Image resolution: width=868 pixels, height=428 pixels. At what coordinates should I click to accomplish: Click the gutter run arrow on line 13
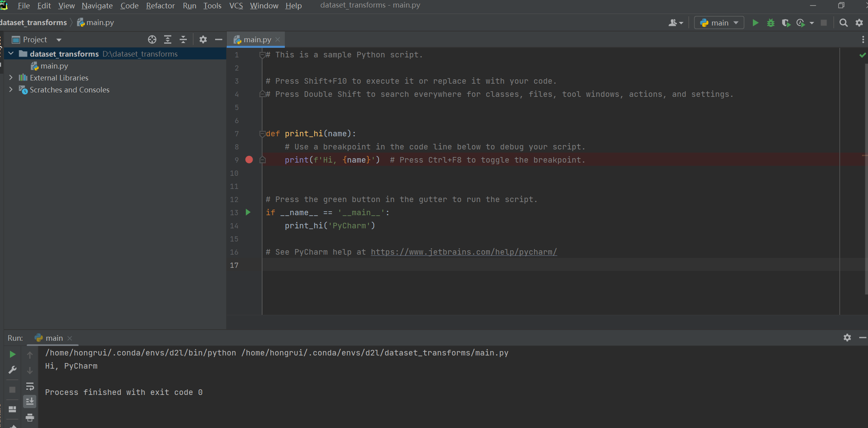[248, 212]
